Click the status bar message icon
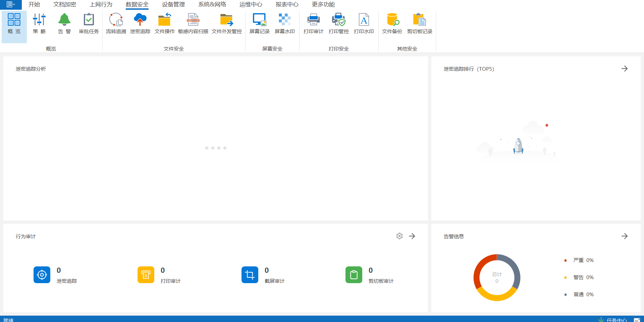 point(637,320)
